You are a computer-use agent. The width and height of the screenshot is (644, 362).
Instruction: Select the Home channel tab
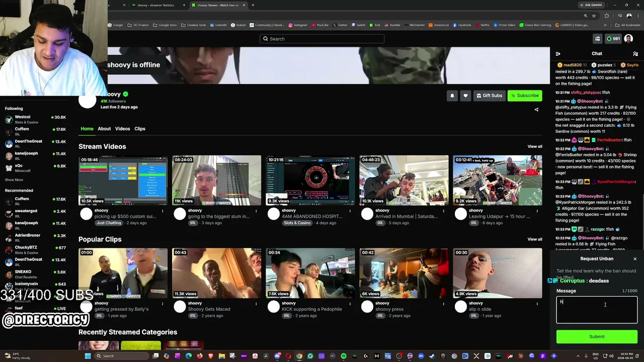87,129
